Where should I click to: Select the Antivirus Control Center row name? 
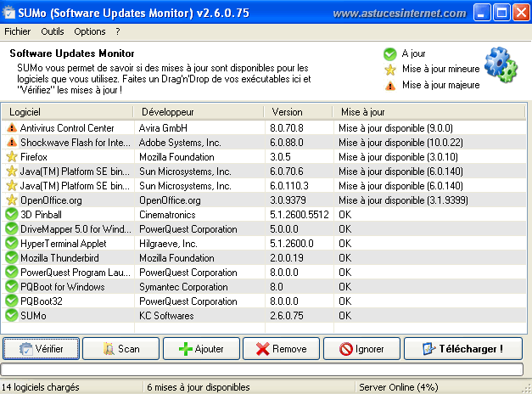pyautogui.click(x=67, y=128)
